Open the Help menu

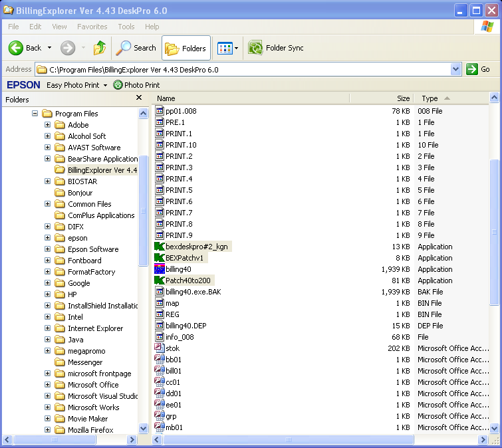click(x=152, y=27)
